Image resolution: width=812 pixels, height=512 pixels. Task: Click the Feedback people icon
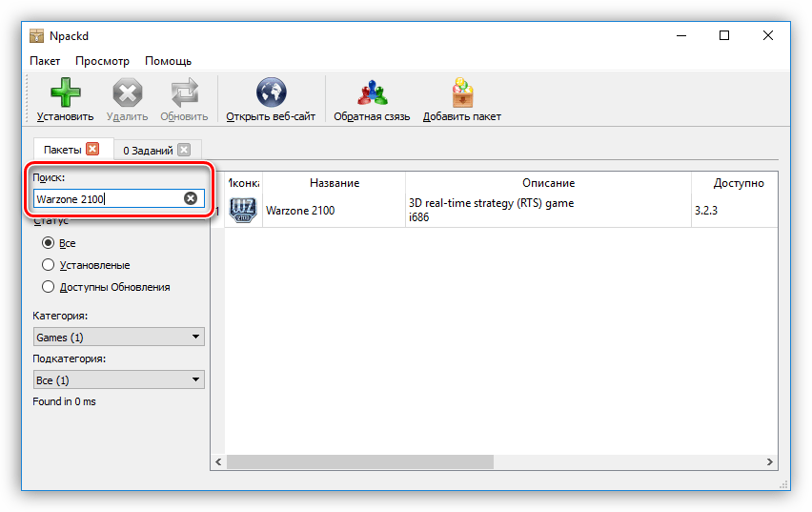(x=371, y=93)
